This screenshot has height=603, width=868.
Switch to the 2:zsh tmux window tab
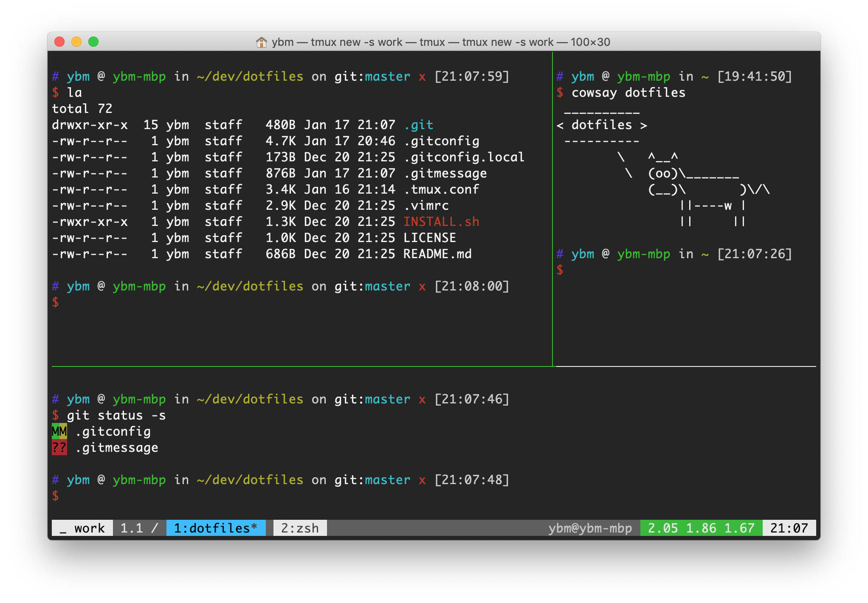(300, 528)
